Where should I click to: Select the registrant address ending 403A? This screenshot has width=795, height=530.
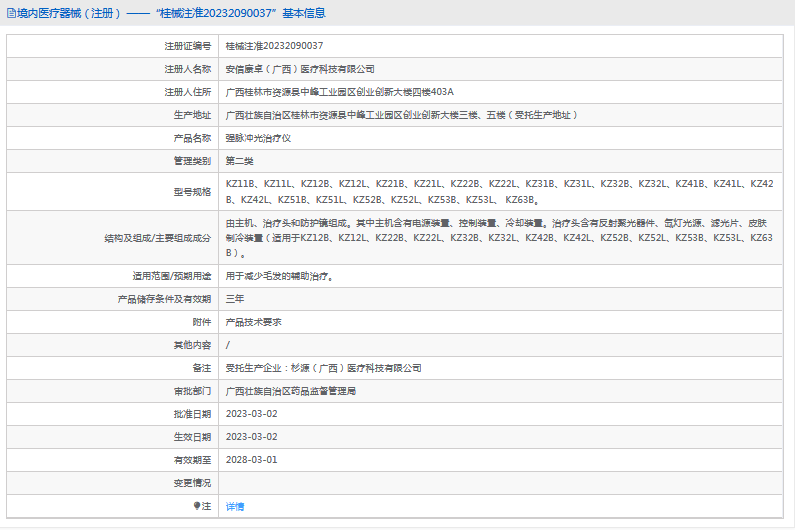coord(340,92)
